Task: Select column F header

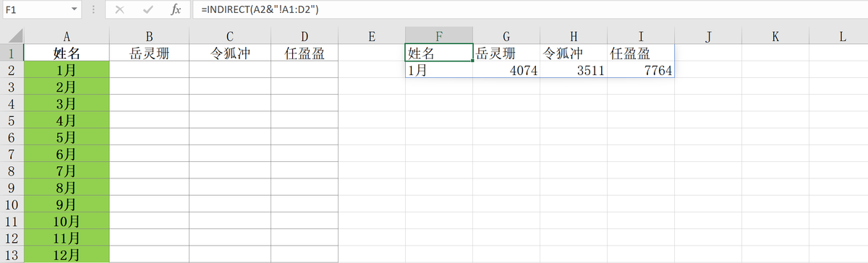Action: coord(439,36)
